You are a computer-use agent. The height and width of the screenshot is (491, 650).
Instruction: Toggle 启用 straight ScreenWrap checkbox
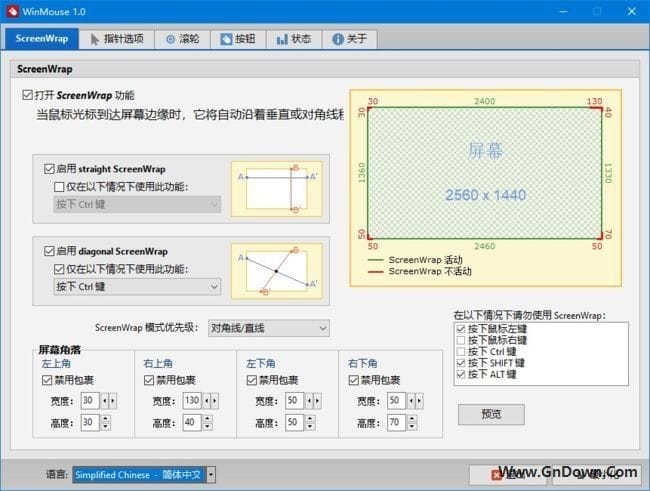[49, 169]
